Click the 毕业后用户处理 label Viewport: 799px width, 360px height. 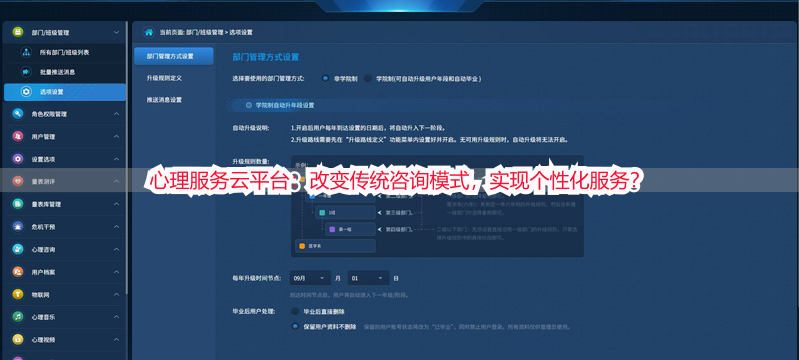click(x=253, y=311)
